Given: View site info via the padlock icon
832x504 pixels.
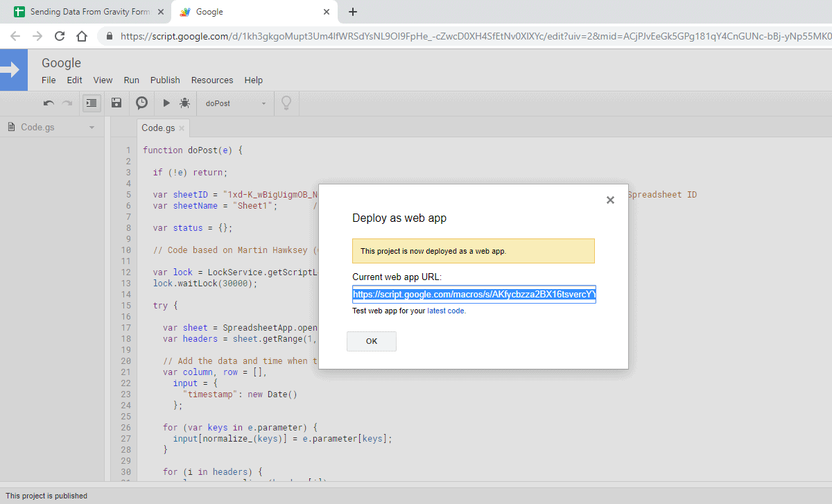Looking at the screenshot, I should (109, 36).
